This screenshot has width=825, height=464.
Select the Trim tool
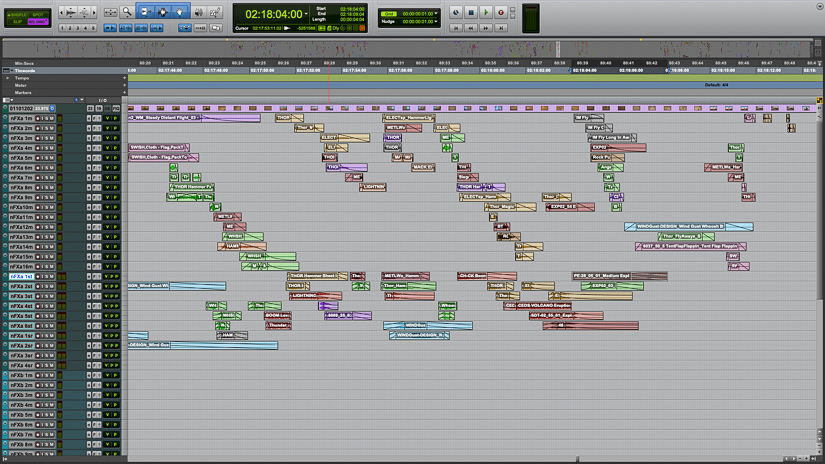pos(145,12)
